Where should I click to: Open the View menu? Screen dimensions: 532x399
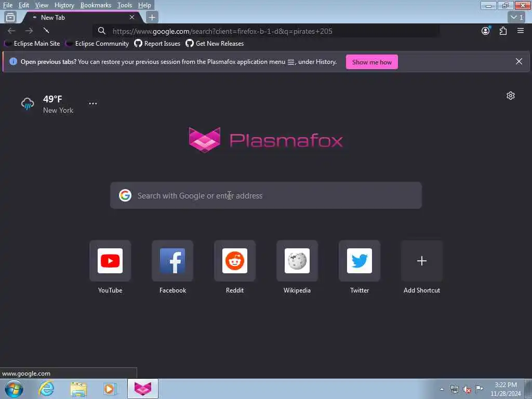[42, 5]
